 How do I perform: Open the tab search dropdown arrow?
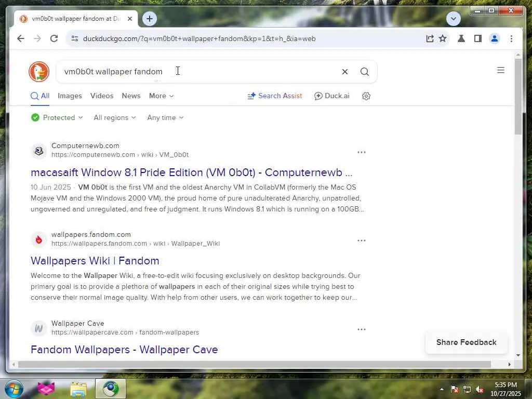(453, 19)
